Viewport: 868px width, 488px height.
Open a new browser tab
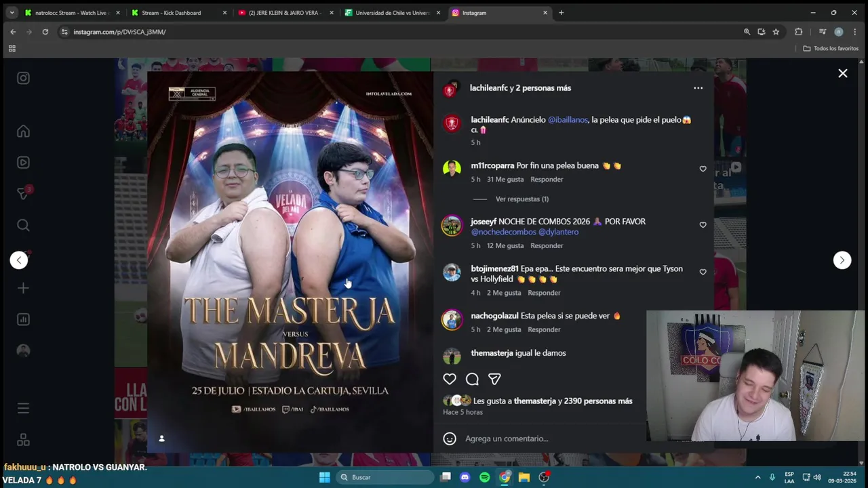(x=561, y=13)
